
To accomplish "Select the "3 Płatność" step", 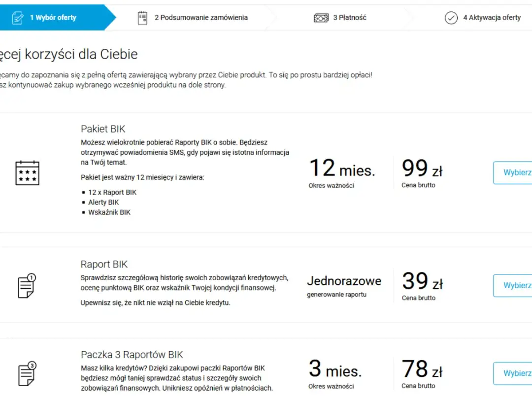I will (x=350, y=18).
